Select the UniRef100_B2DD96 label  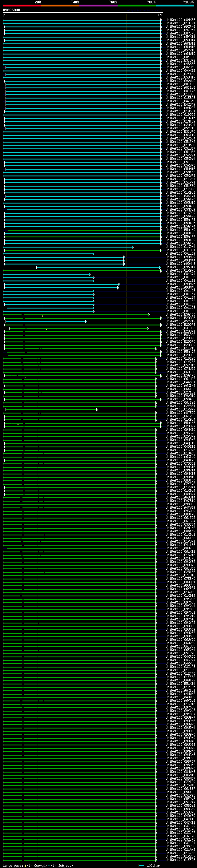pos(180,318)
